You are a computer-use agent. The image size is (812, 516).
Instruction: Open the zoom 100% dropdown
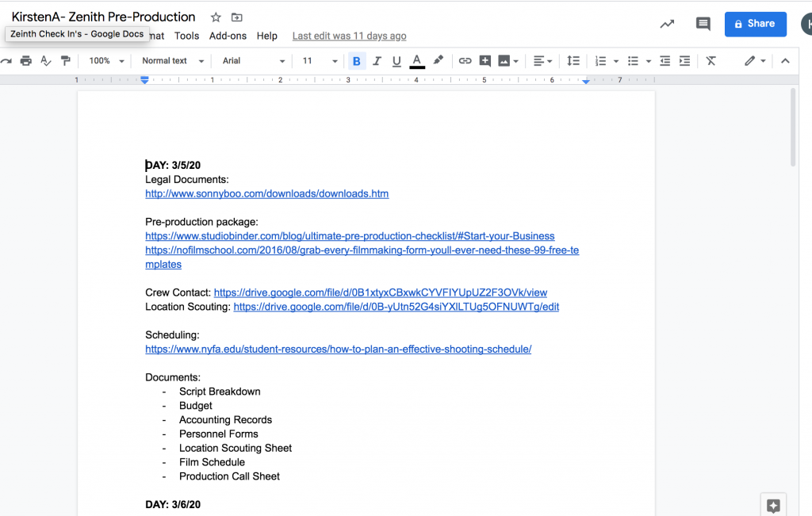coord(106,61)
